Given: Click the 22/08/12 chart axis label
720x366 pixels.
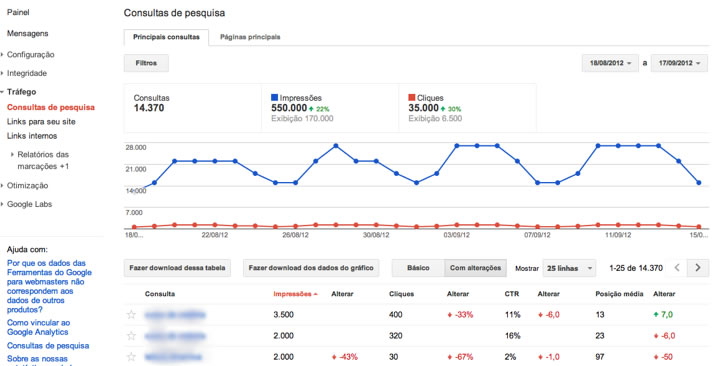Looking at the screenshot, I should click(215, 235).
